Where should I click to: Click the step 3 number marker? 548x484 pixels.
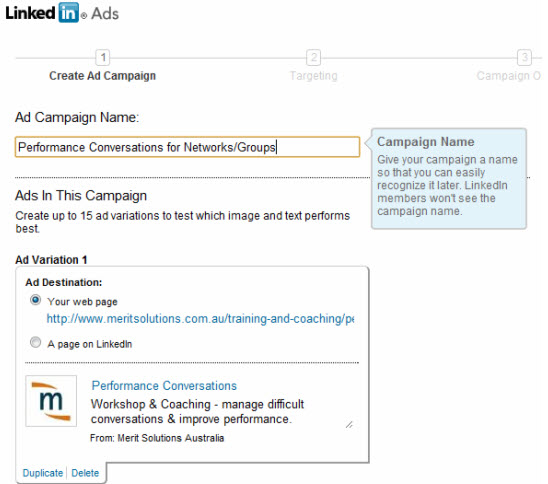524,57
